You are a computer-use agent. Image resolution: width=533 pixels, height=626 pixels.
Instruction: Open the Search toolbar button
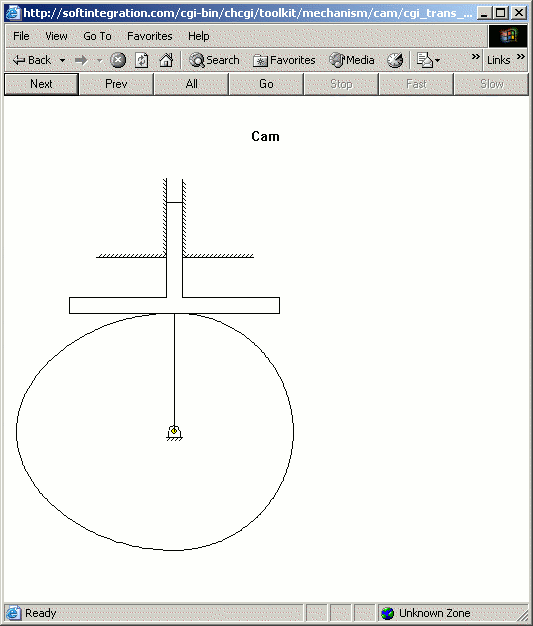(x=214, y=60)
